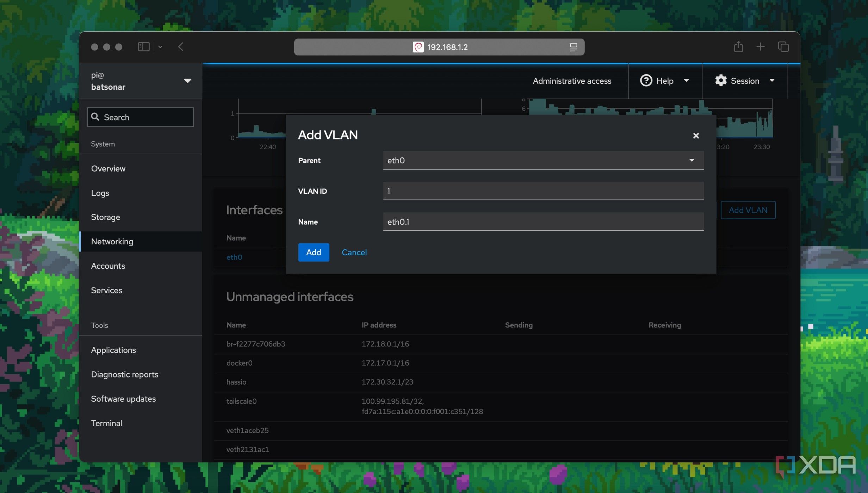This screenshot has width=868, height=493.
Task: Open the Terminal page
Action: [106, 423]
